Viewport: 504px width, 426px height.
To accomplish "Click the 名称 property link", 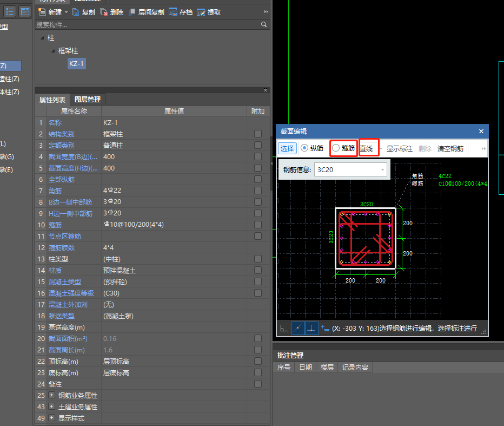I will [55, 122].
